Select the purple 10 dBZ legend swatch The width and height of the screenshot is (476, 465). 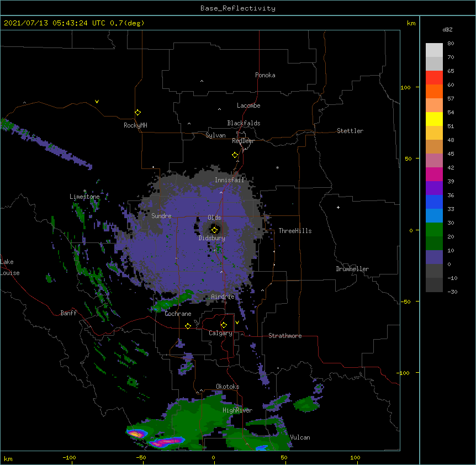[434, 257]
